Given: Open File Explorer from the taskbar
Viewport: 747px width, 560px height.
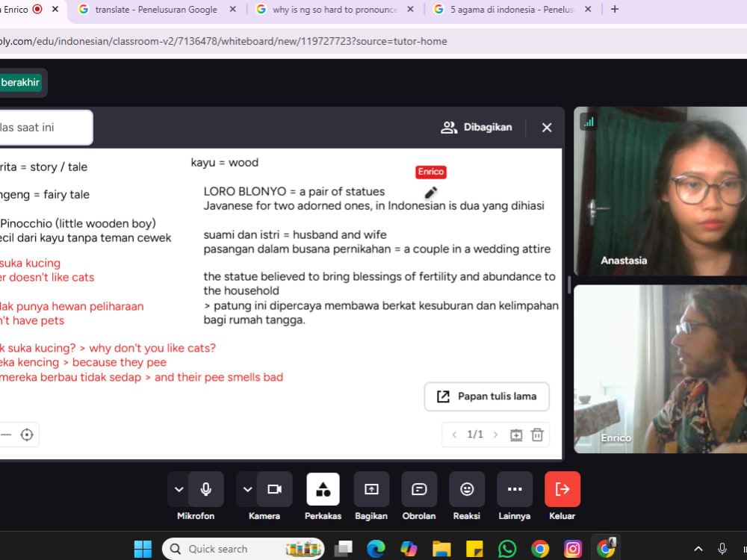Looking at the screenshot, I should pyautogui.click(x=441, y=549).
